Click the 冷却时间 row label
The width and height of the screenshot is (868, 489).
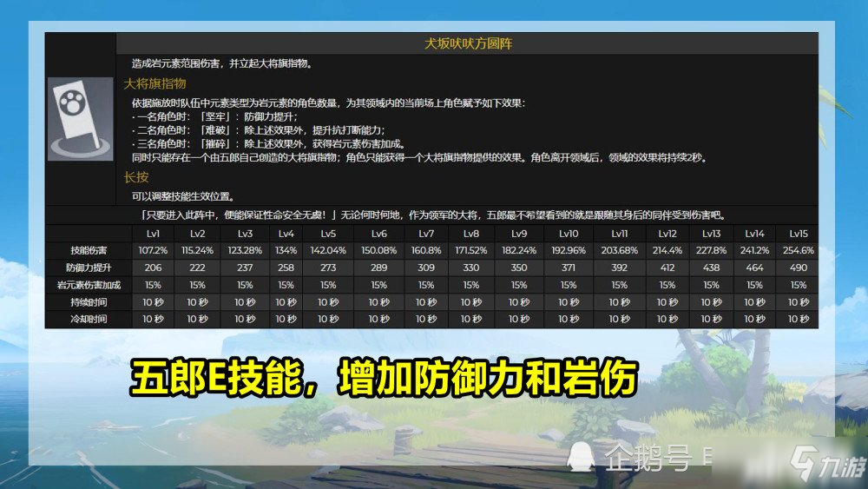pos(89,320)
